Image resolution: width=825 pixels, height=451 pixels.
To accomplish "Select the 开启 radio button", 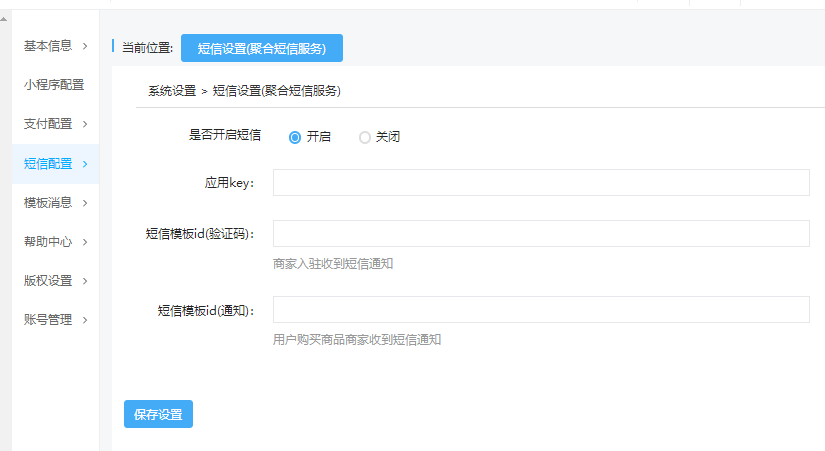I will tap(295, 137).
